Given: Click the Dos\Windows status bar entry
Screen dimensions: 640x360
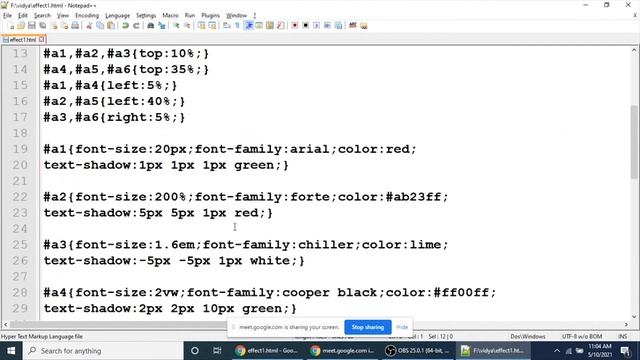Looking at the screenshot, I should 528,336.
